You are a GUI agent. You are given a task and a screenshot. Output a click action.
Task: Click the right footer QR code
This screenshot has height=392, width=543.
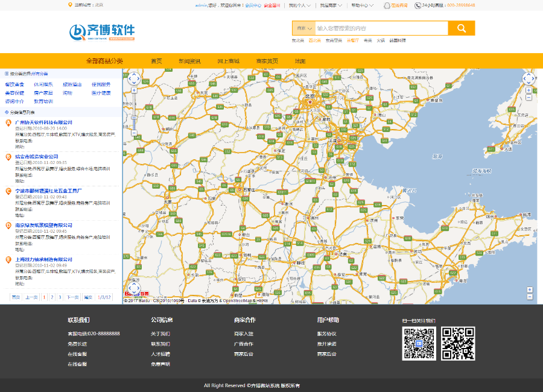click(458, 344)
